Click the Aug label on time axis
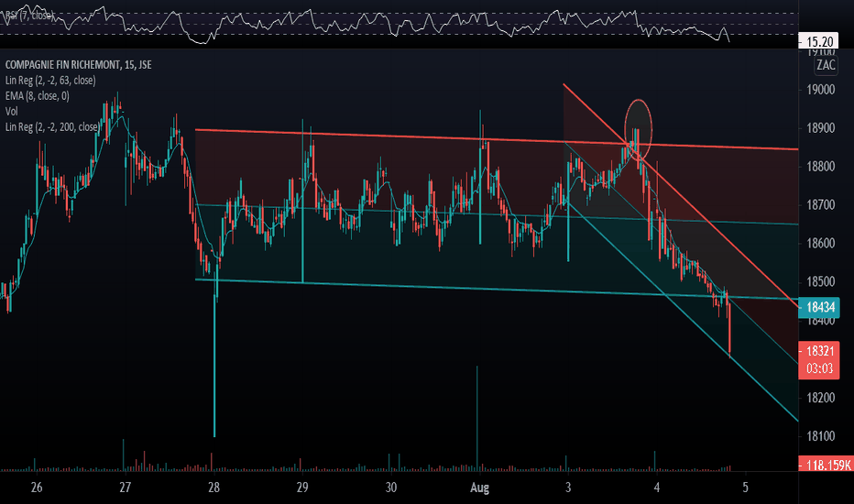 pos(479,488)
